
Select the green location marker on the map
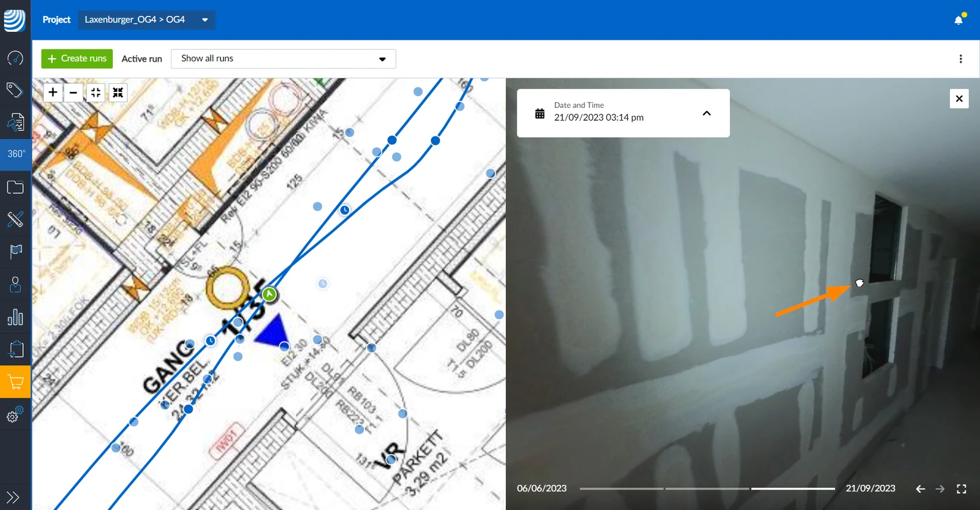point(269,294)
